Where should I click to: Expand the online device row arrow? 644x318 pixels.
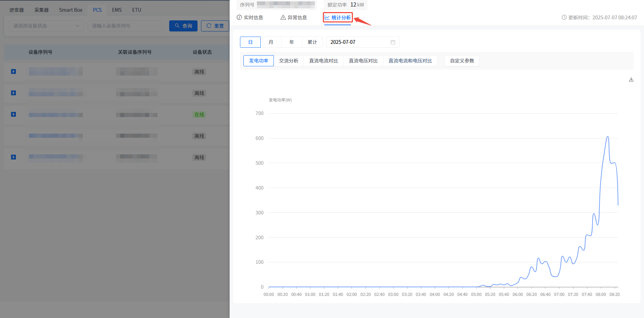13,114
